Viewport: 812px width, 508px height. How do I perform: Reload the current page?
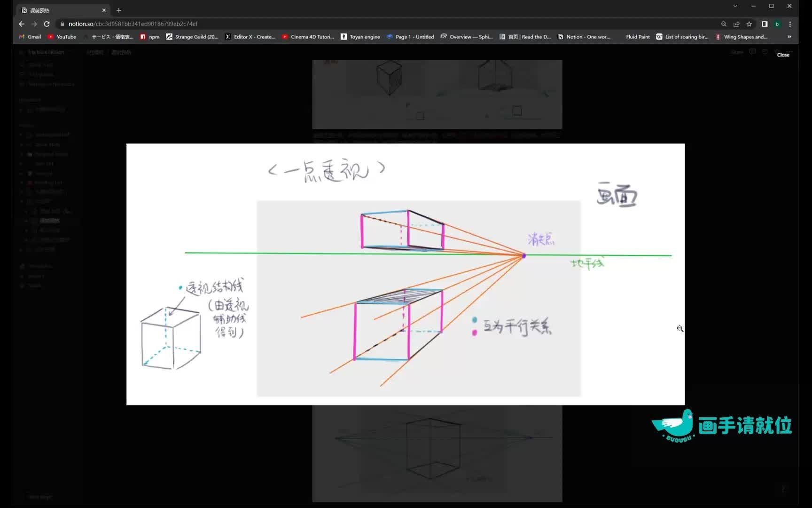[47, 24]
